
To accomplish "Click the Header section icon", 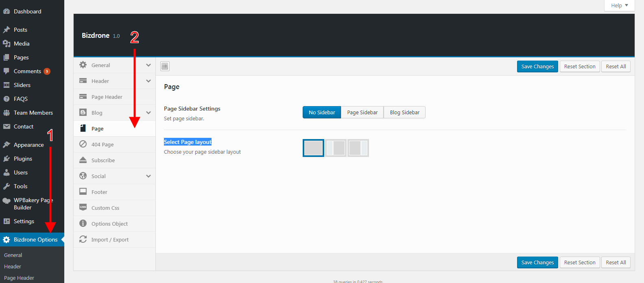I will pyautogui.click(x=83, y=81).
